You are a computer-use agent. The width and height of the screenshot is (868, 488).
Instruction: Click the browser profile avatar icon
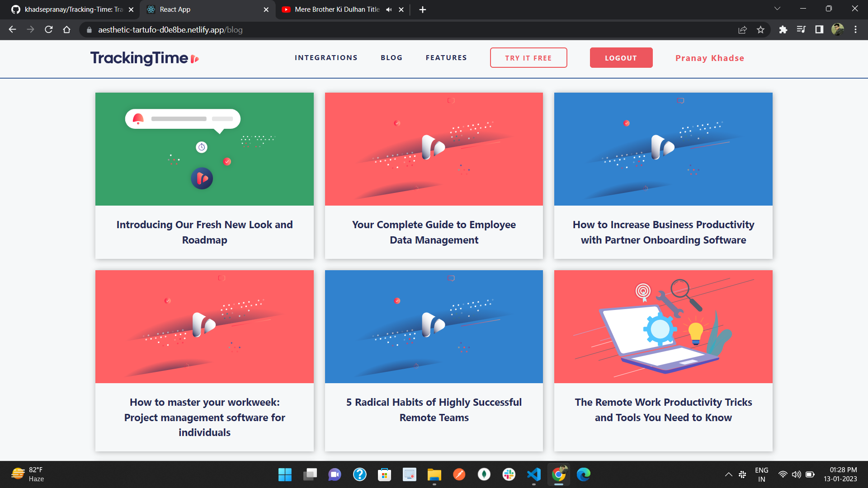(838, 29)
